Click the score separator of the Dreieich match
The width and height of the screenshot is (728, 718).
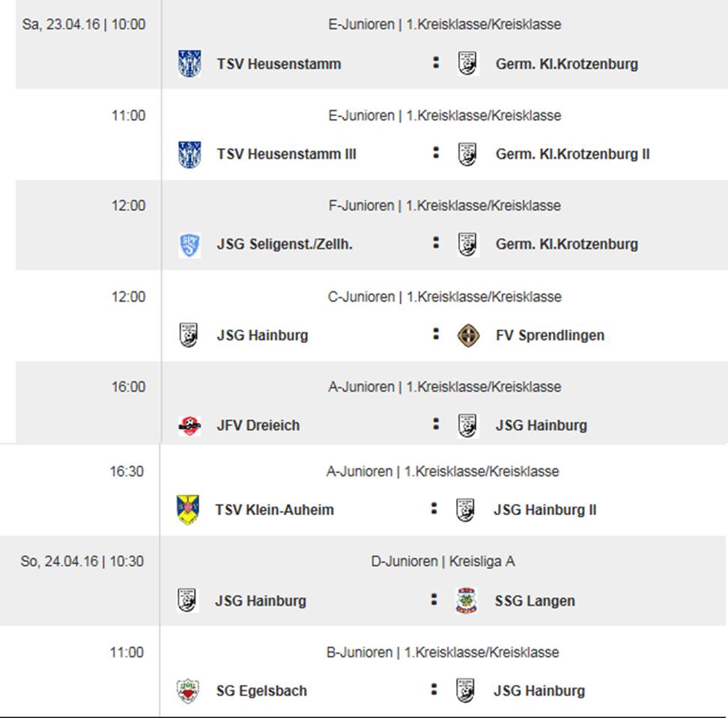click(435, 425)
